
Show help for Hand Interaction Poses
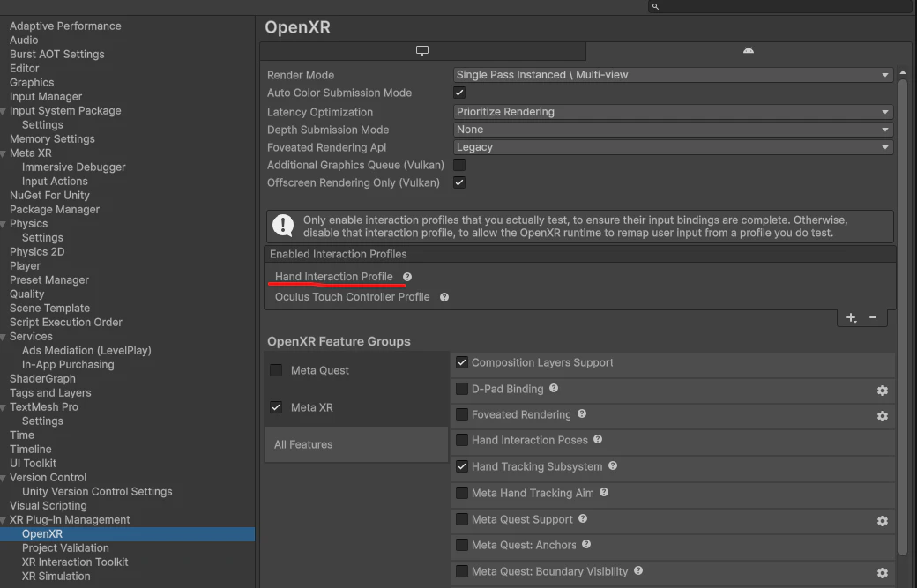(x=598, y=440)
